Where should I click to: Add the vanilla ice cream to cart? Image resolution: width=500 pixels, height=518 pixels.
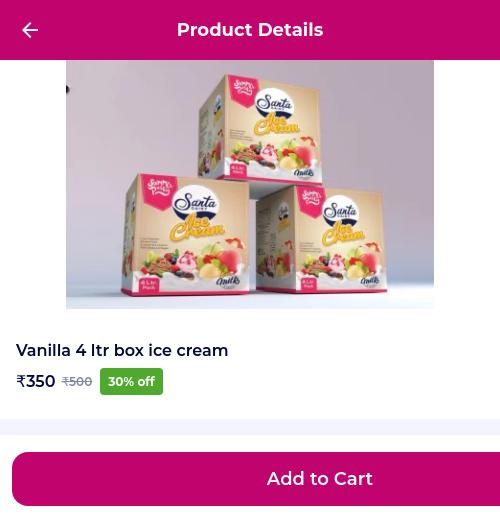256,479
